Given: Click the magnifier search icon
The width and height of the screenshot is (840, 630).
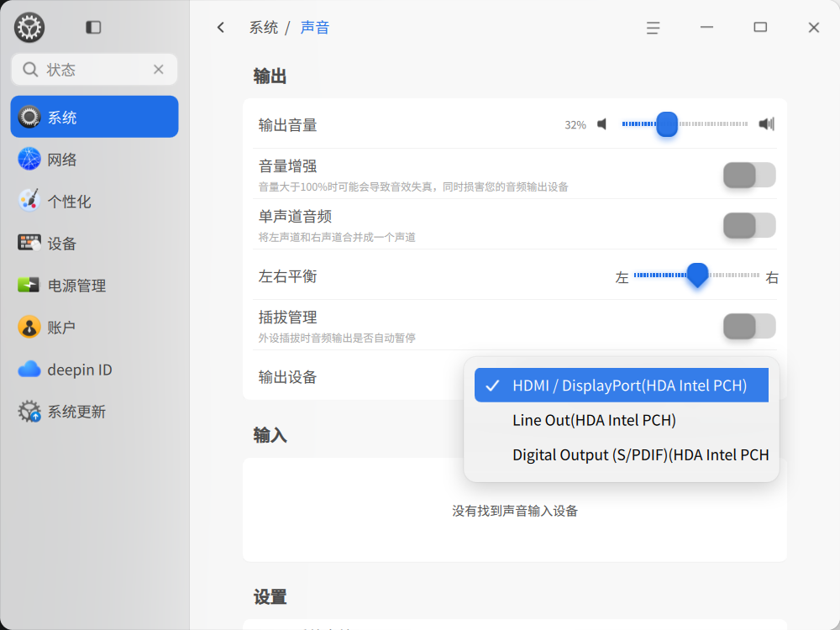Looking at the screenshot, I should point(30,69).
